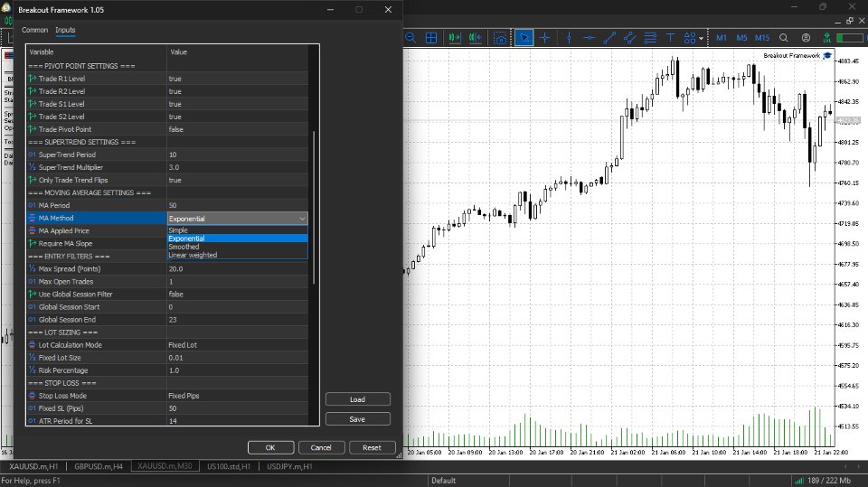Confirm with the OK button

coord(270,448)
